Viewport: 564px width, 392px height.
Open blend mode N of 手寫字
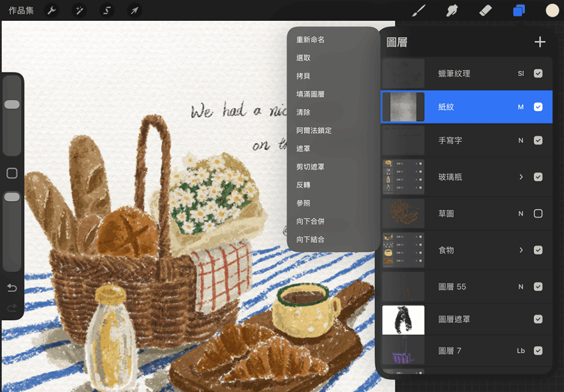pos(520,140)
